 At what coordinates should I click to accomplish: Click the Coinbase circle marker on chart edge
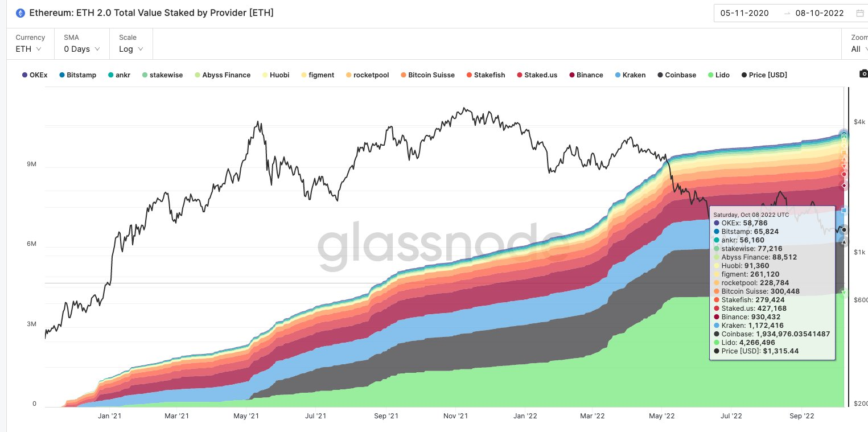tap(844, 230)
